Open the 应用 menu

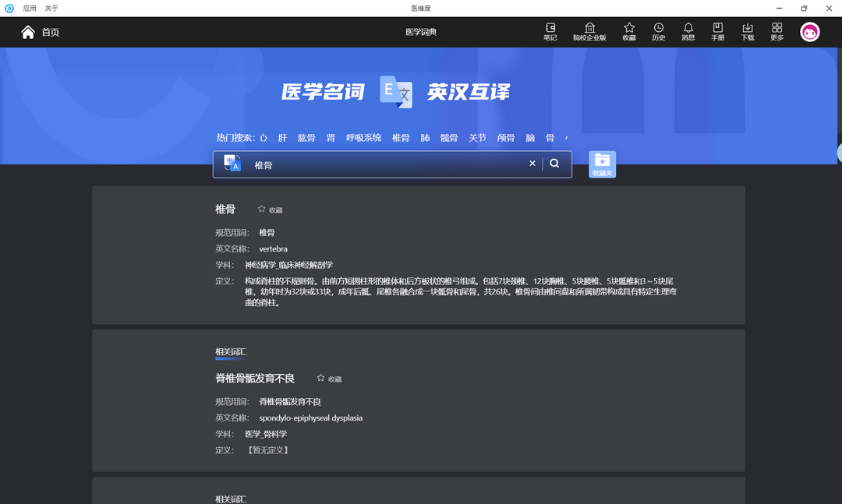[x=28, y=8]
